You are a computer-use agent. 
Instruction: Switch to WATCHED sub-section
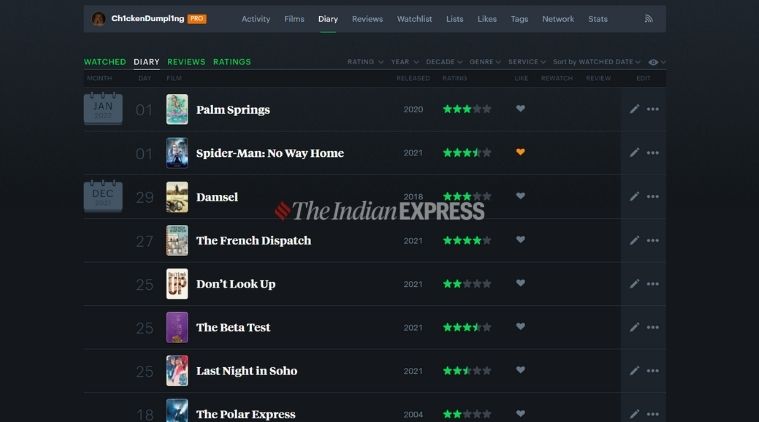(105, 62)
